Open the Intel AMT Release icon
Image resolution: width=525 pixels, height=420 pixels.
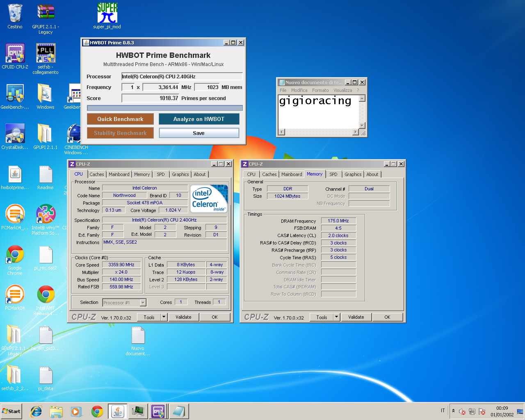click(x=46, y=300)
